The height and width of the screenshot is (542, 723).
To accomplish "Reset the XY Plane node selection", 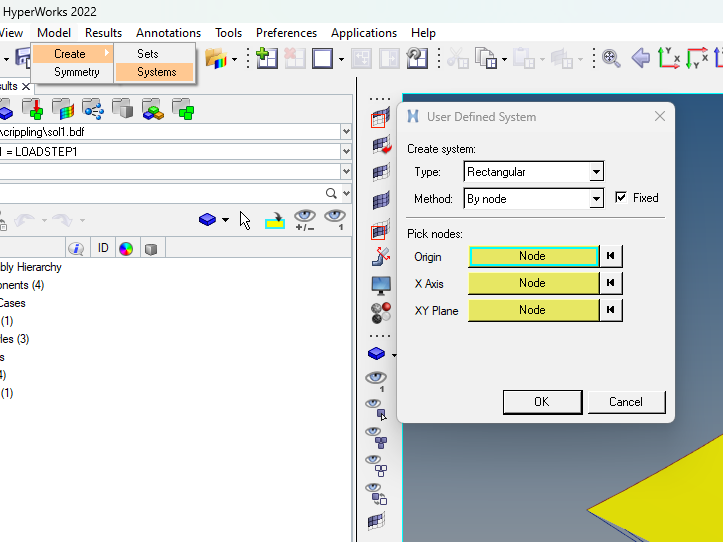I will click(x=611, y=310).
